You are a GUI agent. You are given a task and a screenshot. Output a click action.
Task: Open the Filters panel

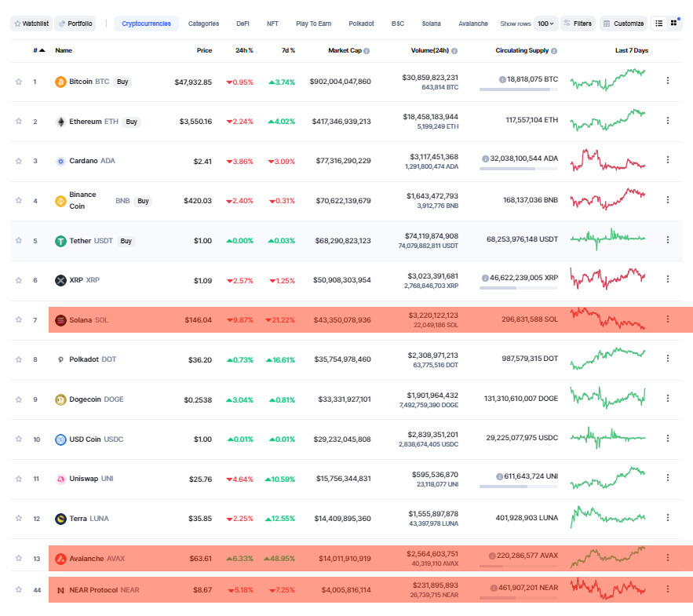point(578,24)
